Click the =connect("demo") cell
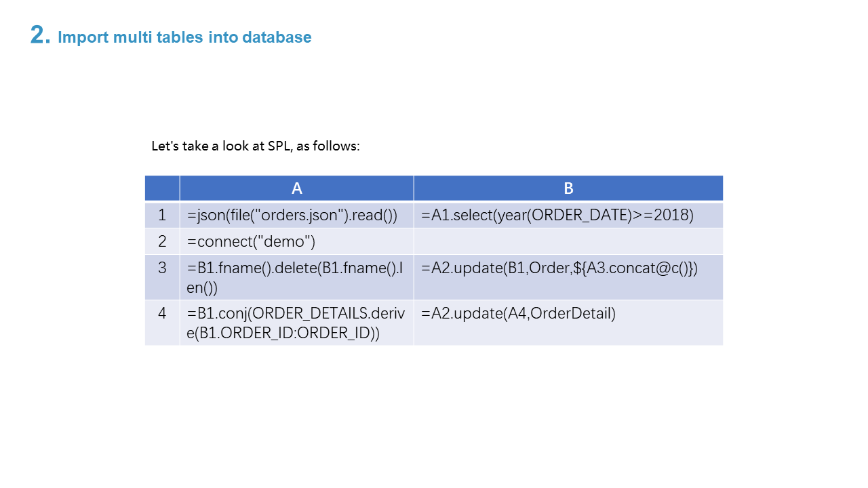 (x=252, y=241)
